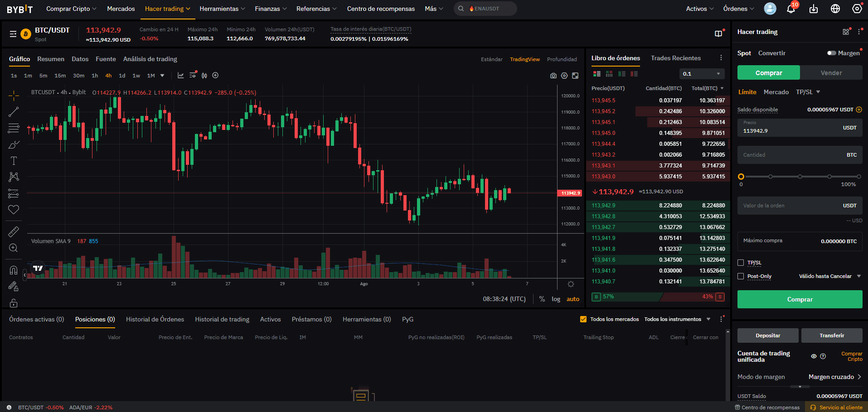The image size is (868, 412).
Task: Select the trend line drawing tool
Action: (x=14, y=112)
